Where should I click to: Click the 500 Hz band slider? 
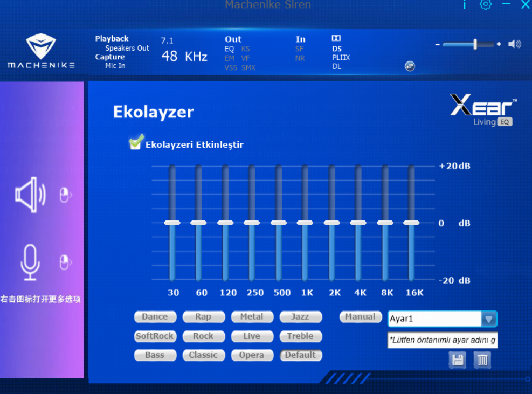click(279, 223)
